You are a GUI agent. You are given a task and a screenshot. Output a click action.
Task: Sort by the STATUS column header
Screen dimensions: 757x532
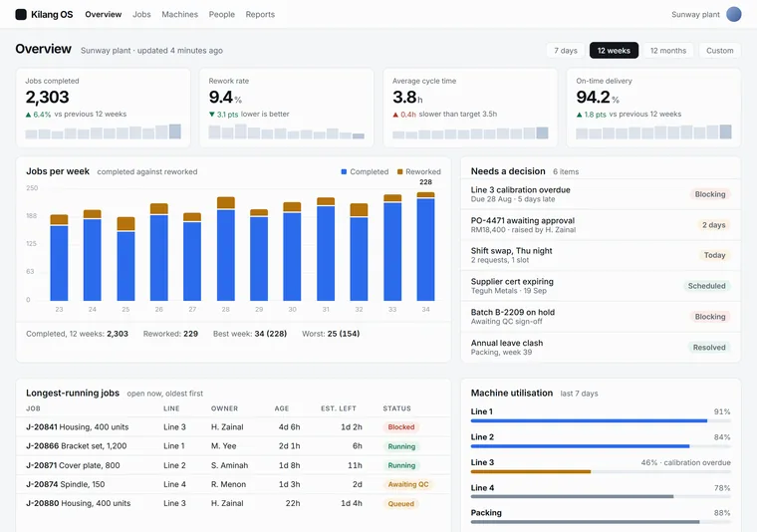tap(396, 408)
